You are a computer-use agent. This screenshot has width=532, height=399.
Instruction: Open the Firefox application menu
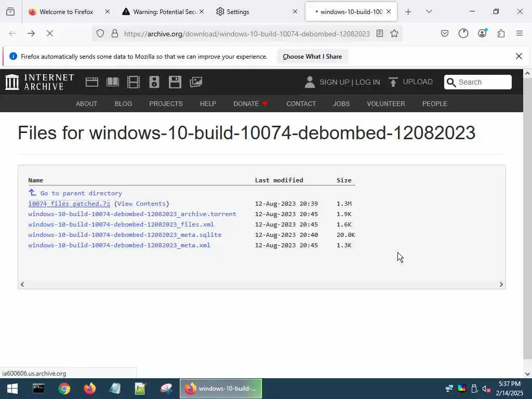click(x=520, y=33)
